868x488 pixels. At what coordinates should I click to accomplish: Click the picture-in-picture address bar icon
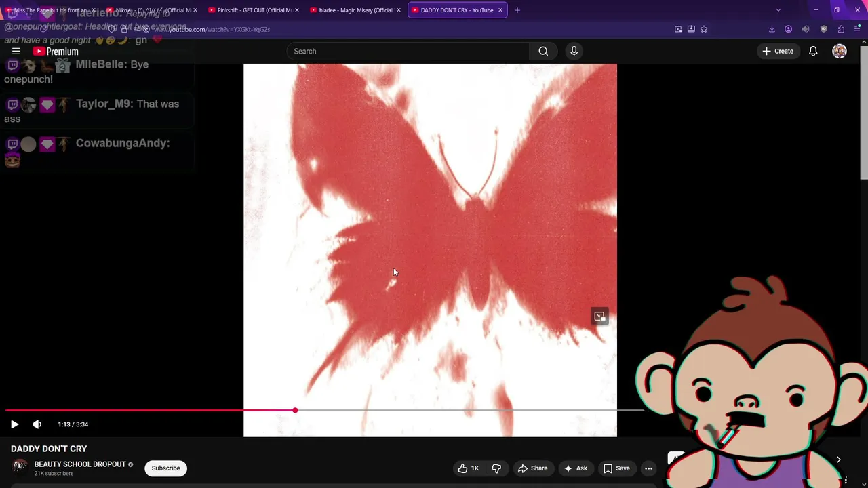click(x=678, y=29)
